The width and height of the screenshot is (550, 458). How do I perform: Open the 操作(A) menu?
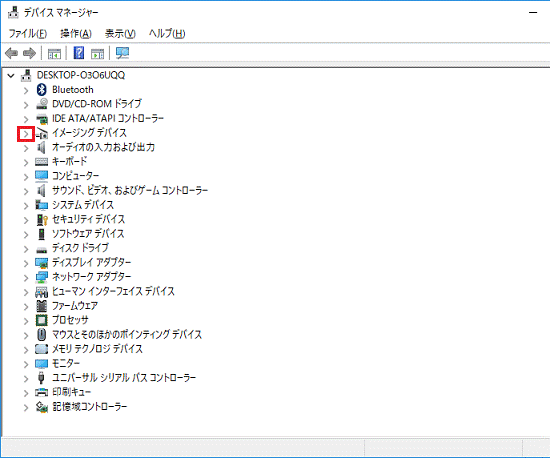[76, 34]
